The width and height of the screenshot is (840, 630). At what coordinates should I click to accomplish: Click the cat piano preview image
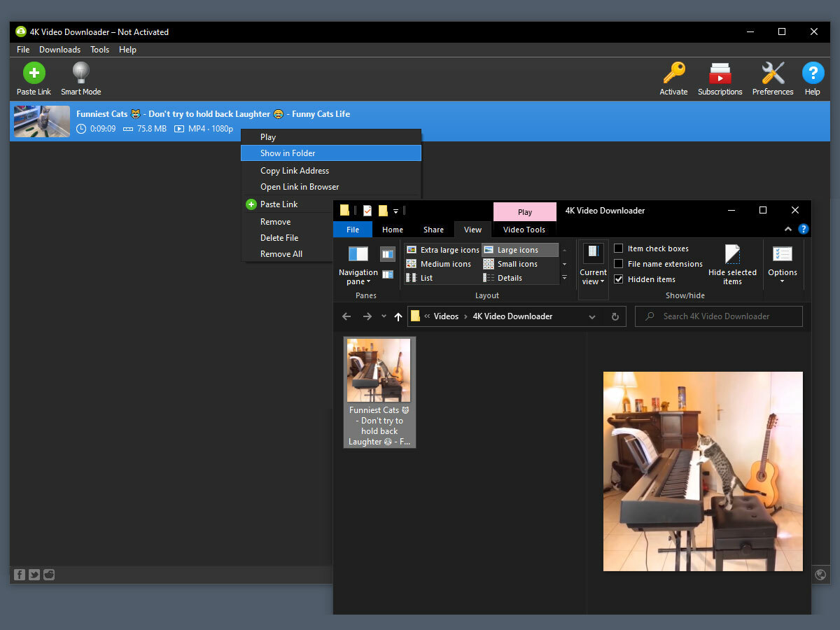[703, 471]
